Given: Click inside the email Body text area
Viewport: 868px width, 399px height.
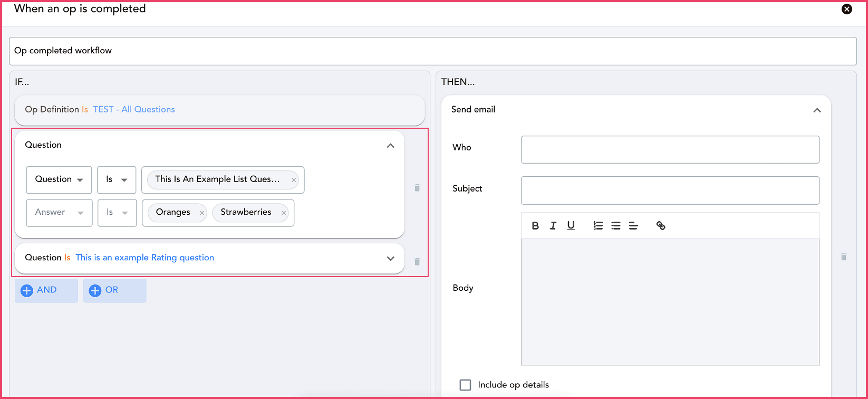Looking at the screenshot, I should (670, 302).
